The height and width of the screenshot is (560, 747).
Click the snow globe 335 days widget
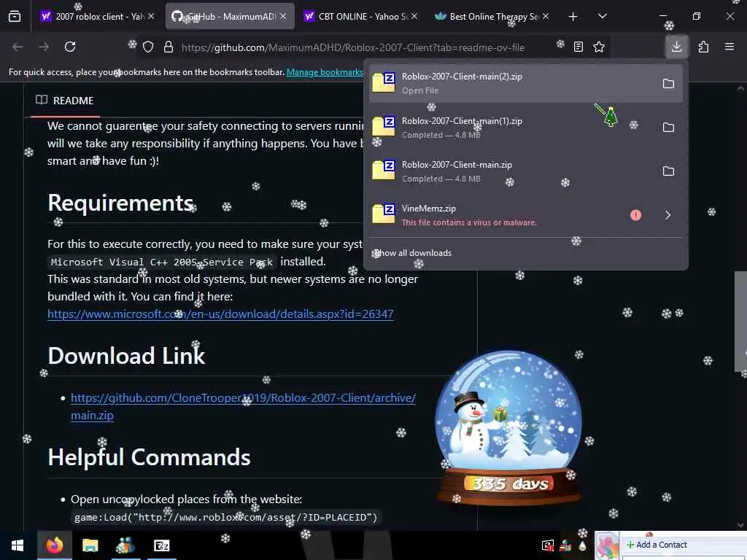pyautogui.click(x=508, y=427)
